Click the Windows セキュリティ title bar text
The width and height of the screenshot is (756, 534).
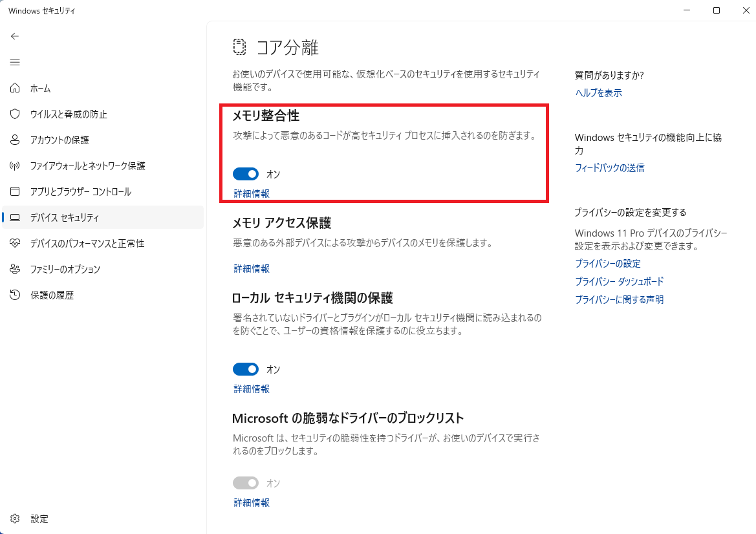point(42,10)
